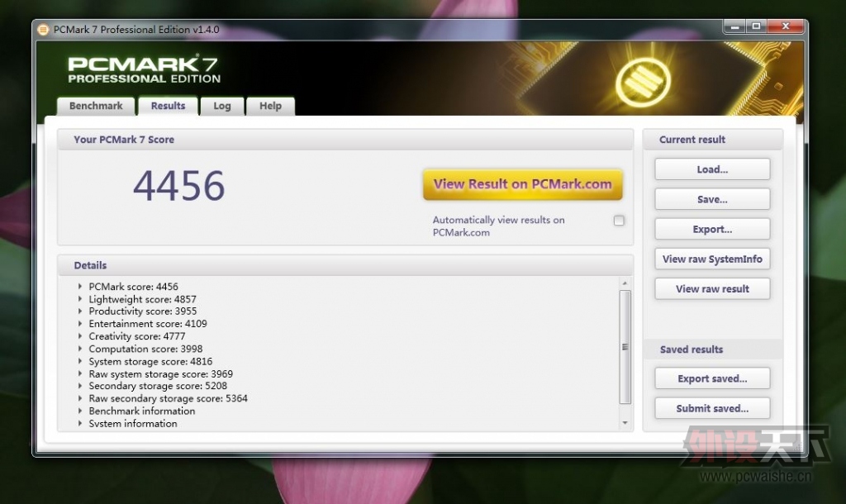This screenshot has width=846, height=504.
Task: Click the large 4456 score number
Action: [178, 186]
